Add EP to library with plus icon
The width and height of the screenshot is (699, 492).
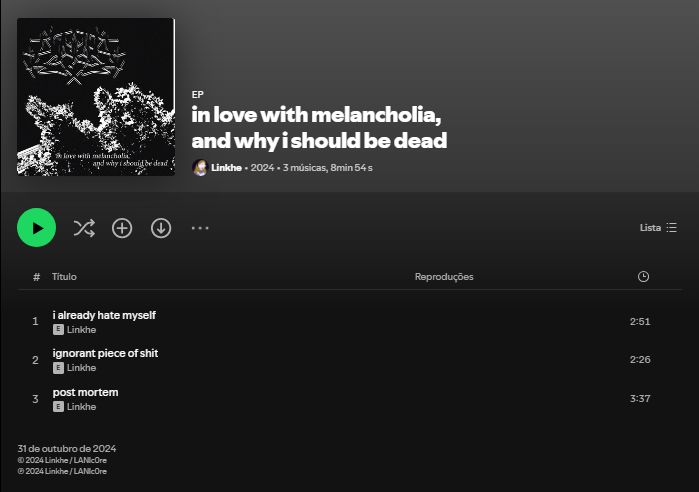(x=122, y=228)
